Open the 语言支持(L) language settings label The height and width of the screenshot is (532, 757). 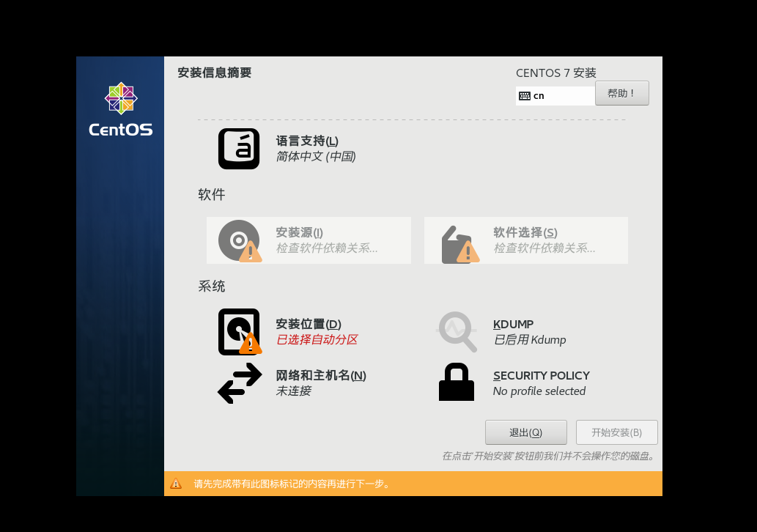(x=307, y=141)
